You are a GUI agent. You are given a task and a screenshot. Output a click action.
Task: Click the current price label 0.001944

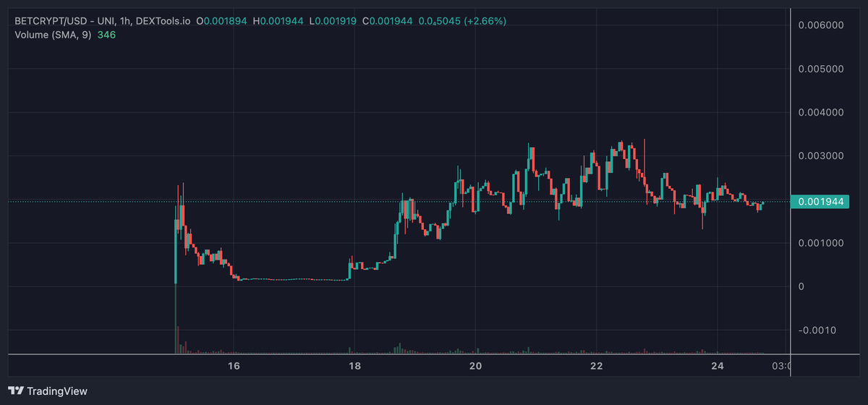(821, 202)
